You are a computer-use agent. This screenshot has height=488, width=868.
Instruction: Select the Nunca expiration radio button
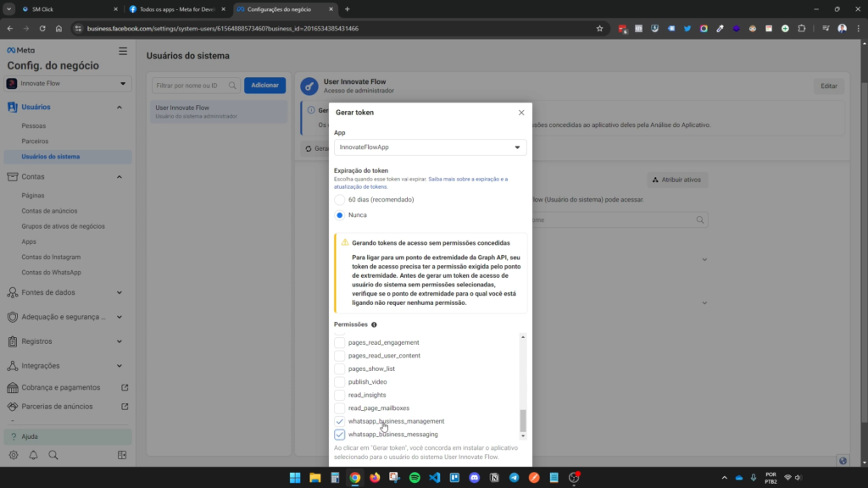[x=339, y=215]
